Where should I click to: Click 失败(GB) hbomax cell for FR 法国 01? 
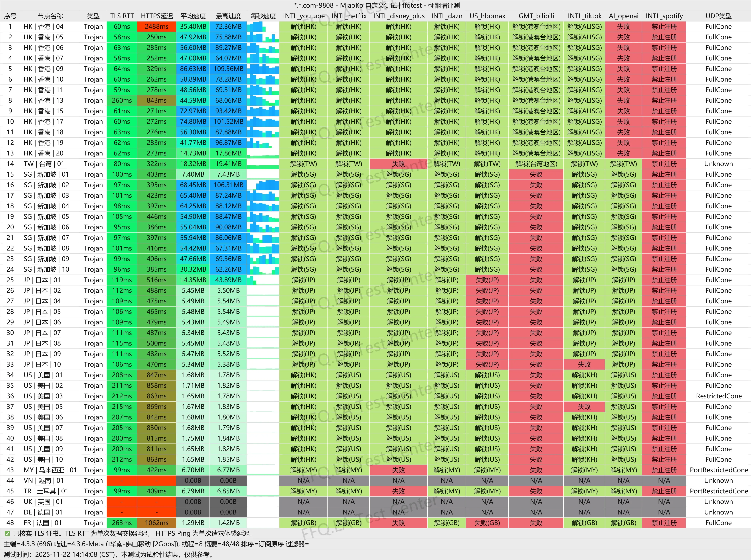click(x=487, y=523)
